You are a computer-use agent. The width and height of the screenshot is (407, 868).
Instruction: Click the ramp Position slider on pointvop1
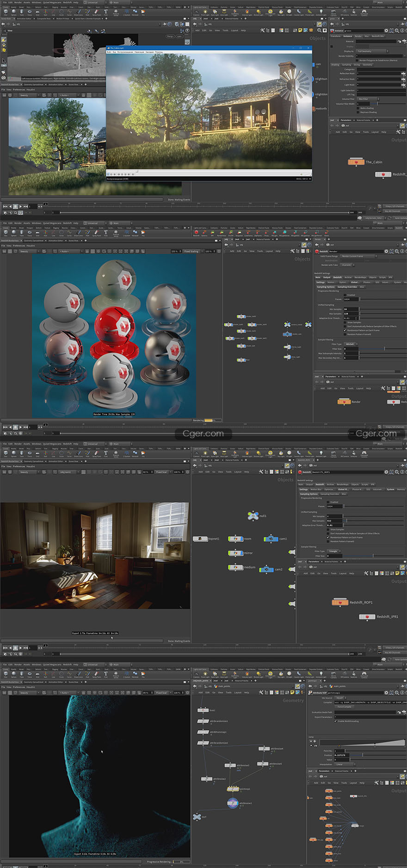[x=378, y=755]
